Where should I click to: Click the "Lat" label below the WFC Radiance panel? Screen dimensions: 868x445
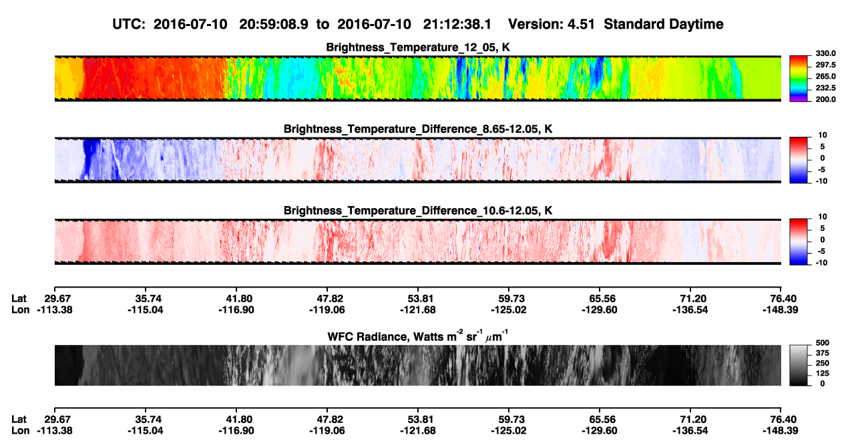click(20, 419)
